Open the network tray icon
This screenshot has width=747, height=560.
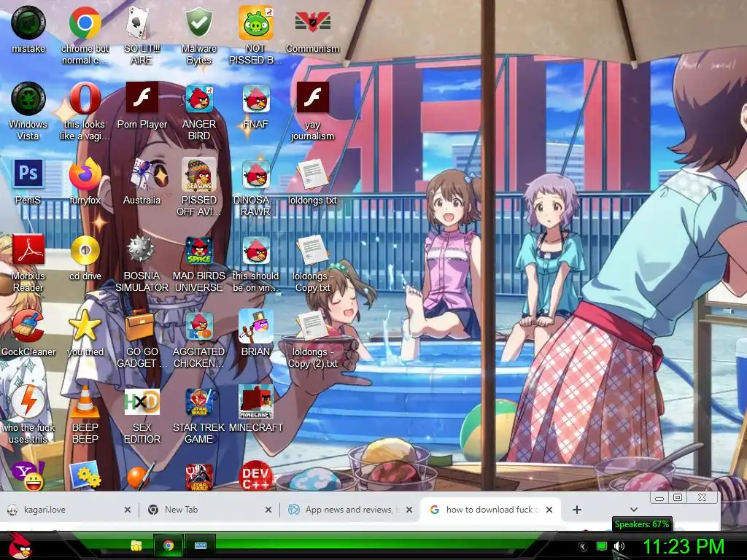(601, 546)
